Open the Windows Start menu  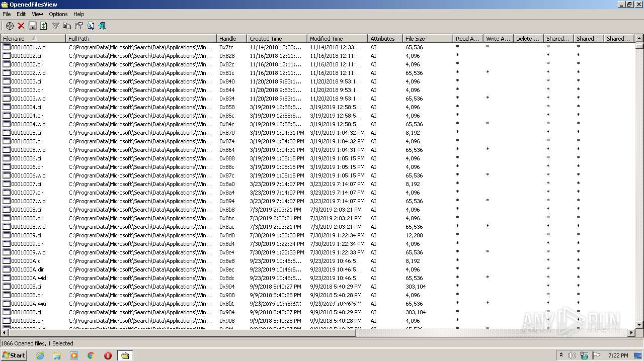[14, 355]
